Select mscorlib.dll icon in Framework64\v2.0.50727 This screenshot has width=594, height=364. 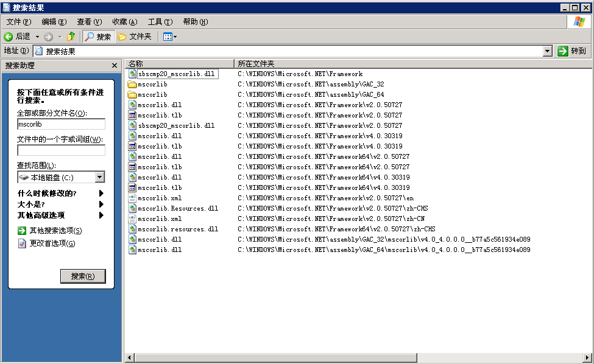point(132,156)
